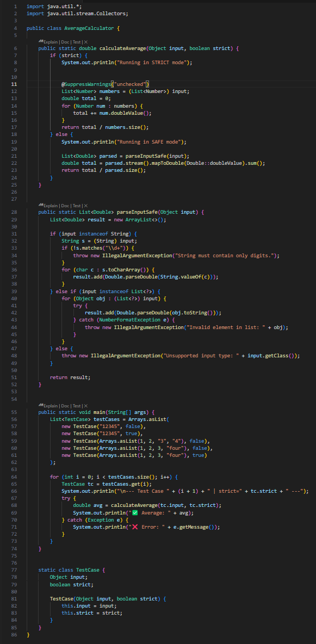Click the red cross emoji on line 71
Viewport: 316px width, 644px height.
point(134,527)
